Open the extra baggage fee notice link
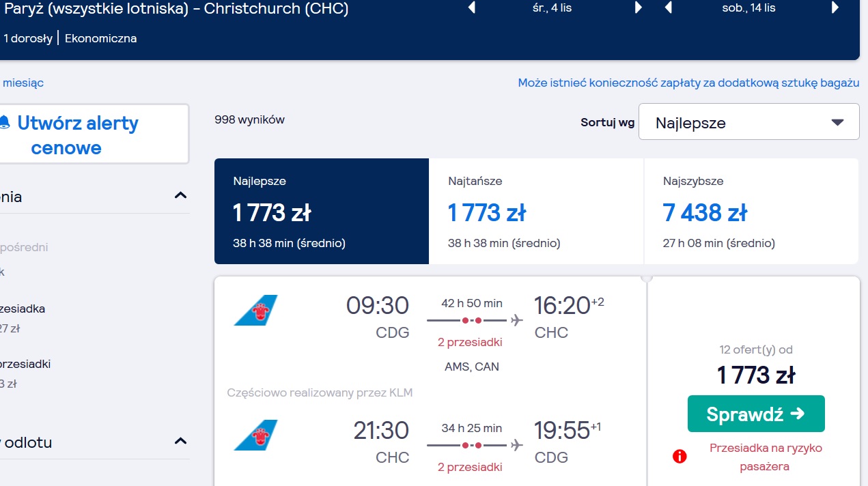The image size is (868, 486). tap(688, 83)
